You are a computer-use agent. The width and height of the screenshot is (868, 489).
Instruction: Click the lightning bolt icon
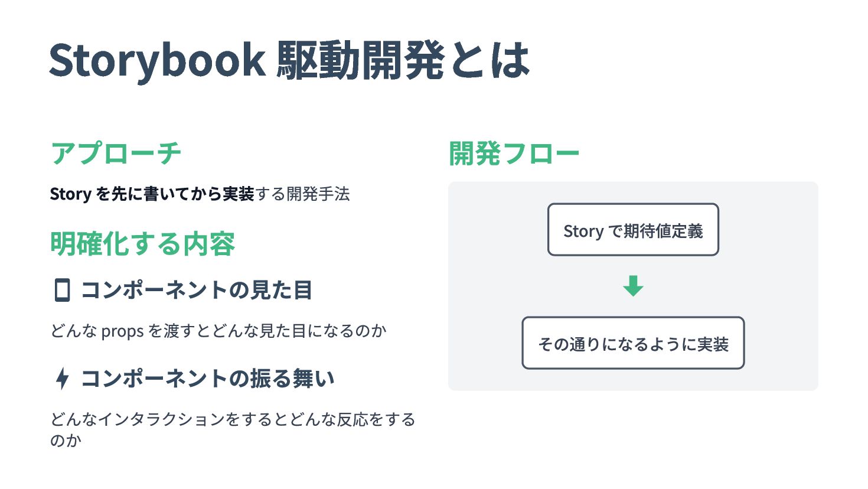pos(62,379)
